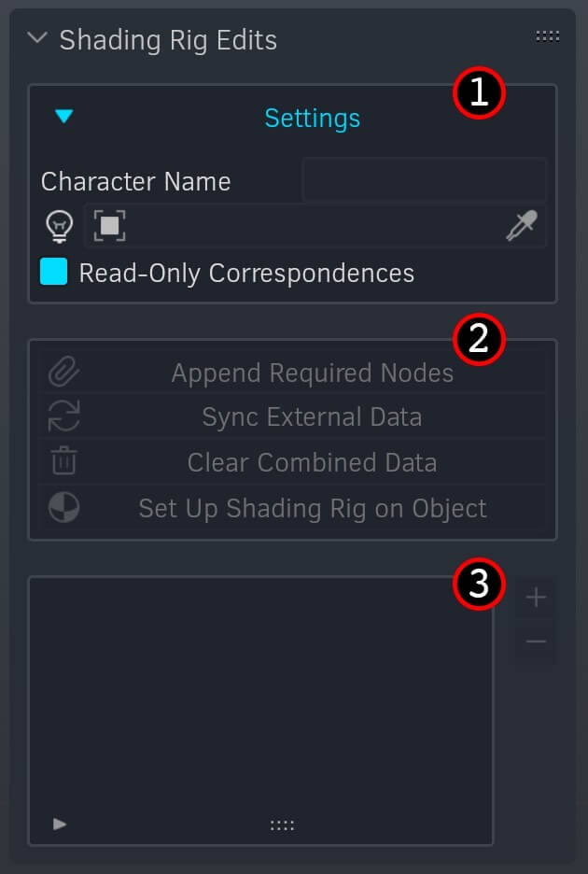
Task: Click the object square icon in selector
Action: point(109,226)
